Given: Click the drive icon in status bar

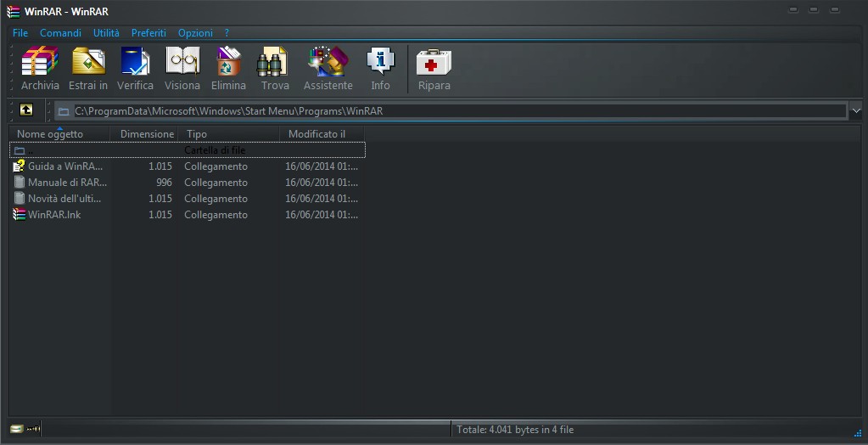Looking at the screenshot, I should pyautogui.click(x=17, y=428).
